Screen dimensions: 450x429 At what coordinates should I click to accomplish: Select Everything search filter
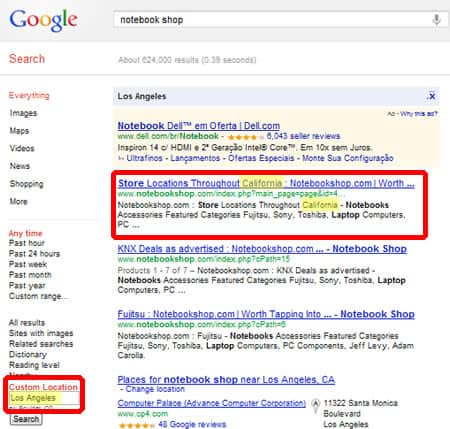[x=29, y=95]
